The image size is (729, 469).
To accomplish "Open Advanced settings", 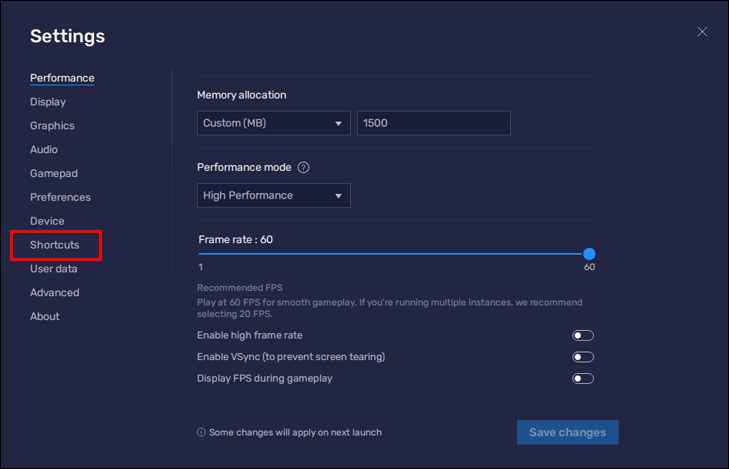I will (x=54, y=293).
